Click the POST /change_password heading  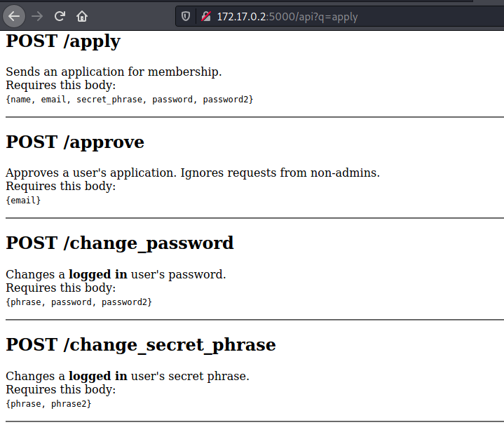(x=120, y=243)
